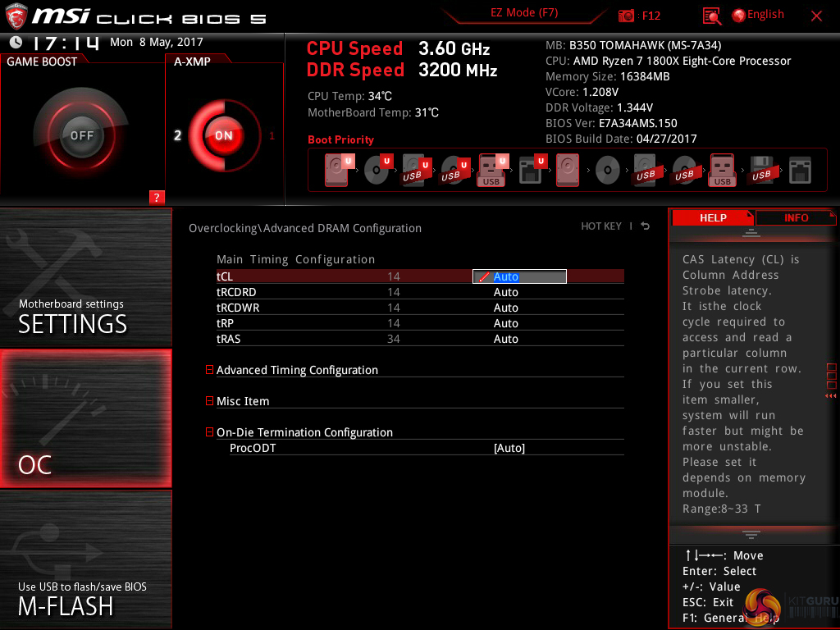Click the Main Timing Configuration heading
Screen dimensions: 840x630
click(x=295, y=259)
